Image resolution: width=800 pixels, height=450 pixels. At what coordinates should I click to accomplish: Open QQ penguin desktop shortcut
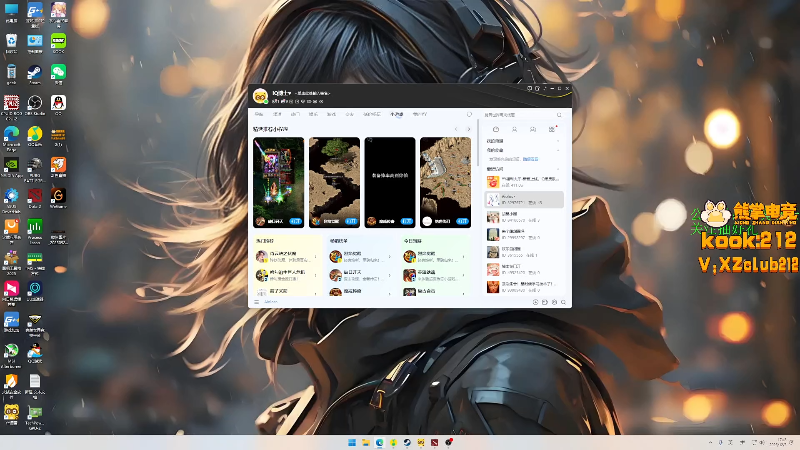(58, 106)
